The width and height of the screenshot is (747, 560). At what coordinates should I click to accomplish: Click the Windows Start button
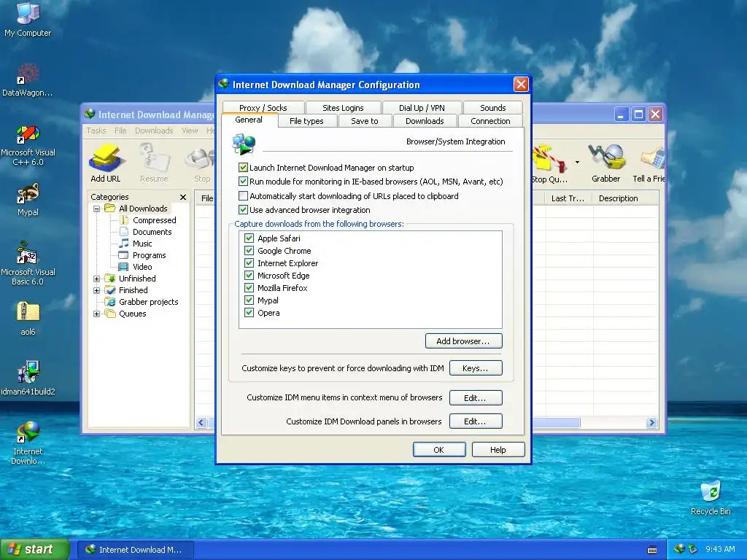coord(34,550)
